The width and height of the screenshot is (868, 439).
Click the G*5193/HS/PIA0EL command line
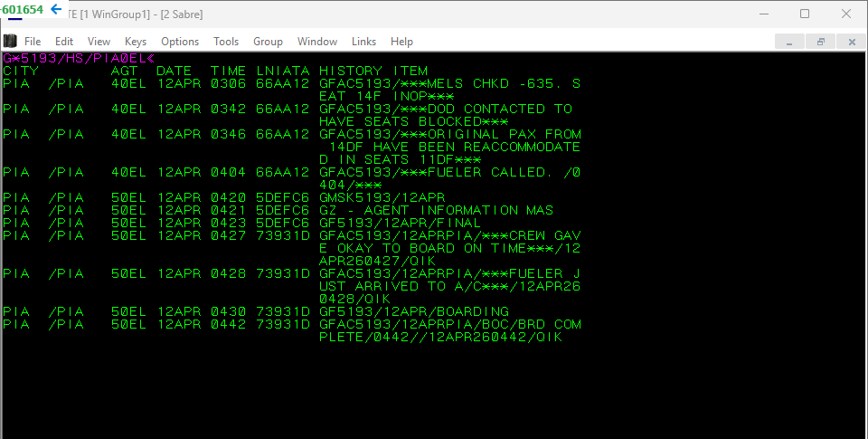[74, 58]
